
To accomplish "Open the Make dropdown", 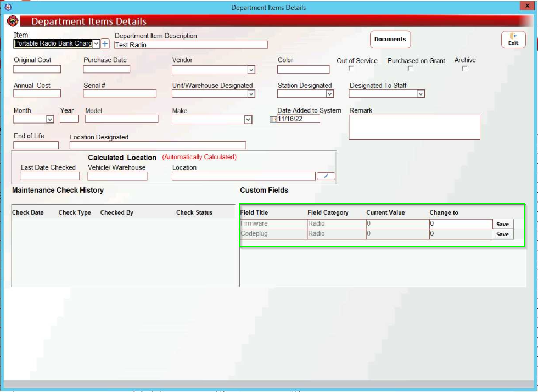I will (x=248, y=119).
